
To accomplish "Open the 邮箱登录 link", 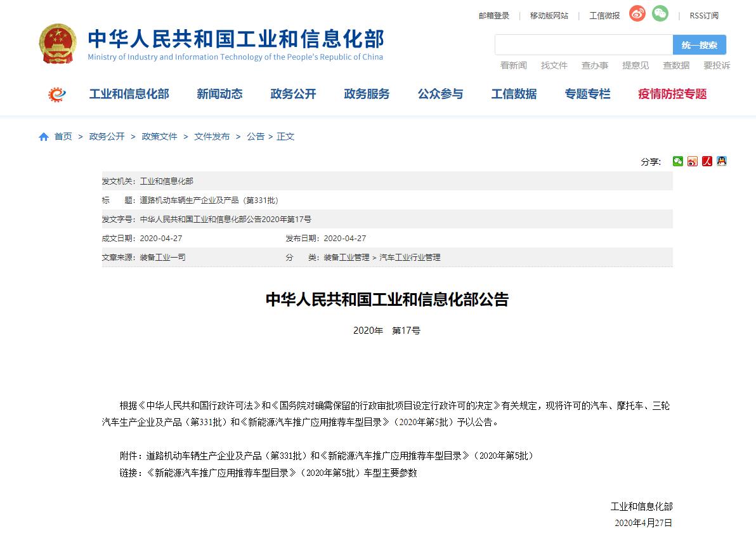I will point(493,16).
